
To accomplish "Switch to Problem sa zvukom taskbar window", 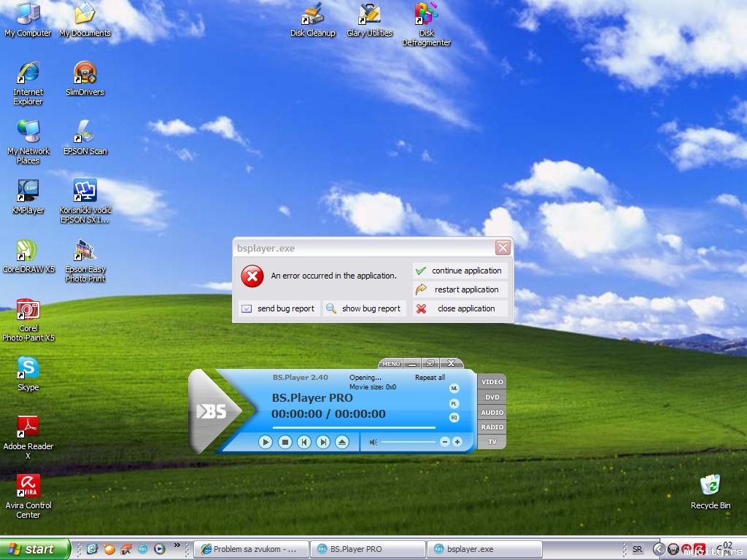I will (251, 549).
